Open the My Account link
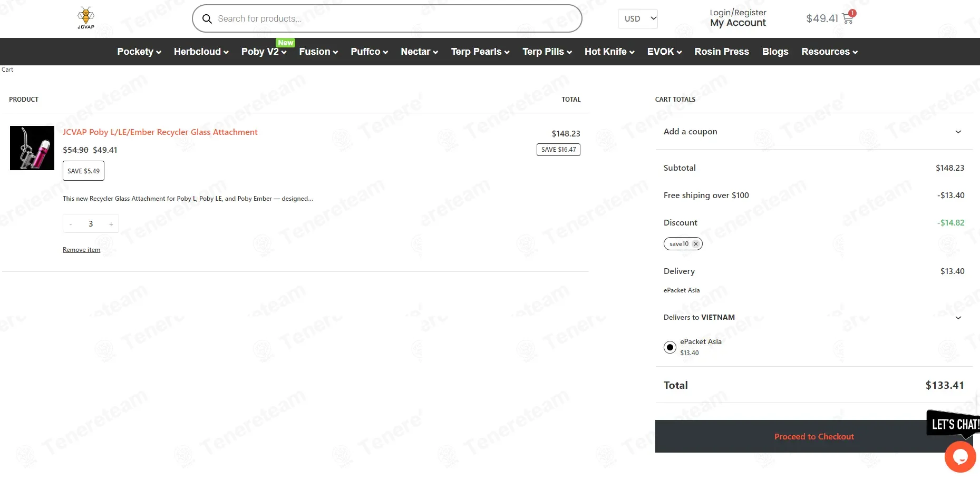This screenshot has width=980, height=480. coord(738,23)
